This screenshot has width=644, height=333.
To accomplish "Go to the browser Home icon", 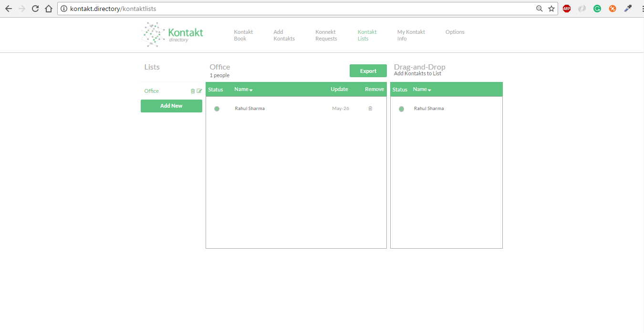I will click(x=49, y=9).
